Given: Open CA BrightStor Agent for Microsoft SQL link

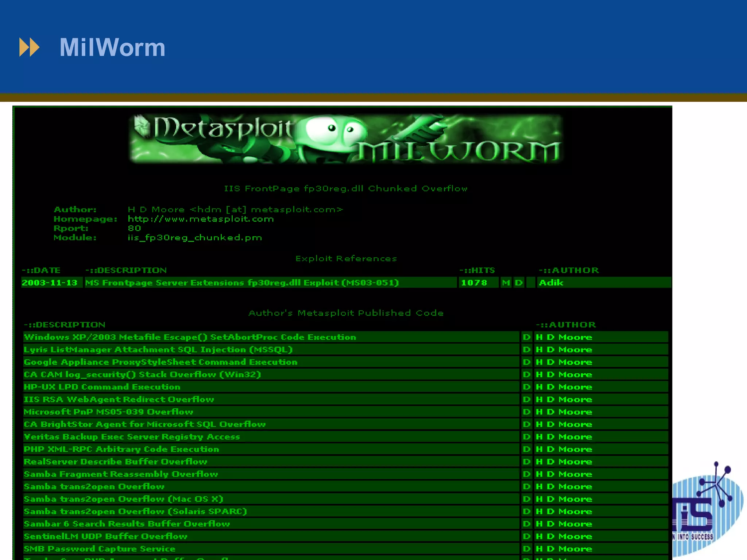Looking at the screenshot, I should tap(144, 424).
